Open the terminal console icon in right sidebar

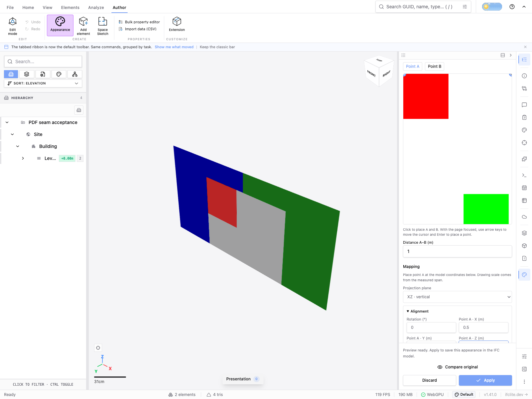pos(524,175)
